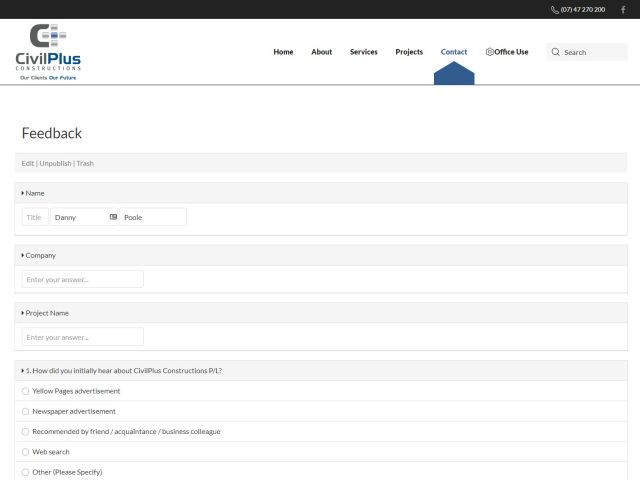Click the Project Name answer input field
The width and height of the screenshot is (640, 480).
[x=83, y=337]
